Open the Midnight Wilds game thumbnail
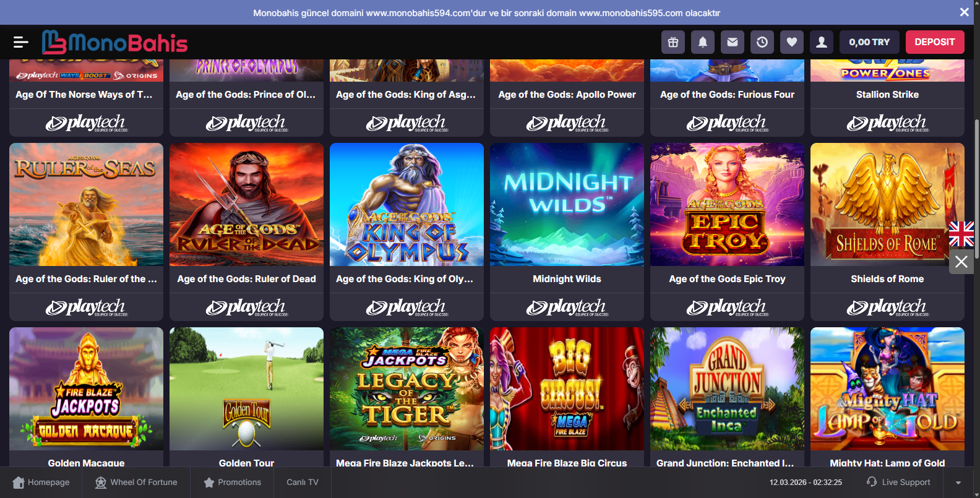The height and width of the screenshot is (498, 980). 567,205
